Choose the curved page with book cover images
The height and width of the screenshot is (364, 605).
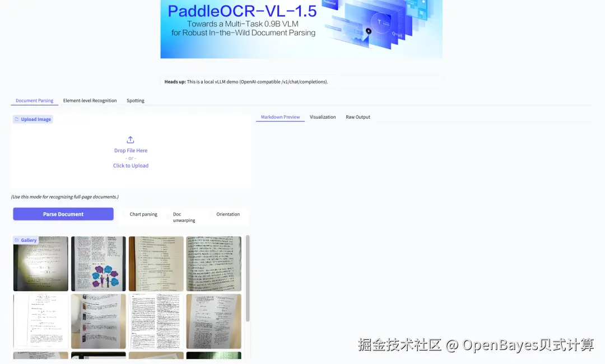pos(99,321)
